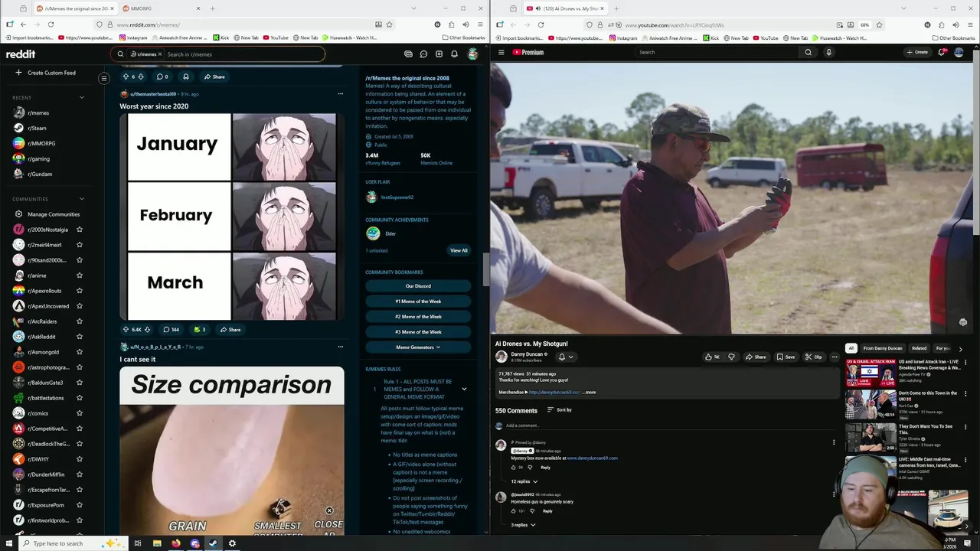Open 'Our Discord' community bookmark

(x=418, y=286)
